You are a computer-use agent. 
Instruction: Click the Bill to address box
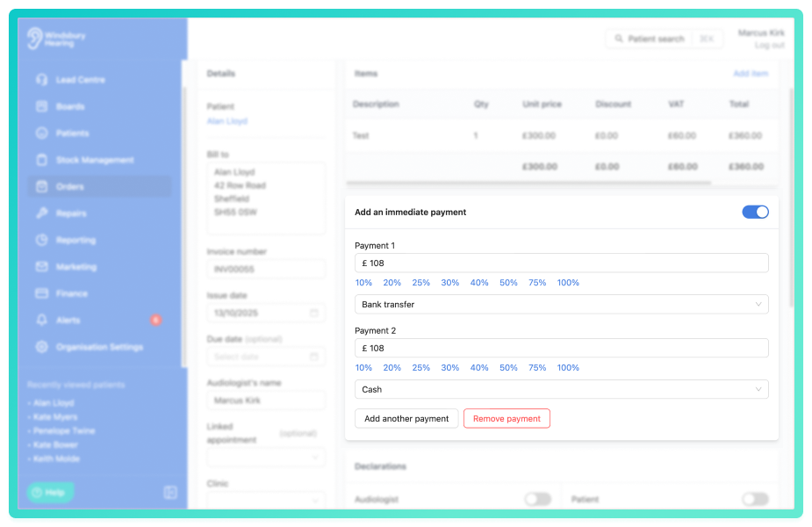coord(266,198)
